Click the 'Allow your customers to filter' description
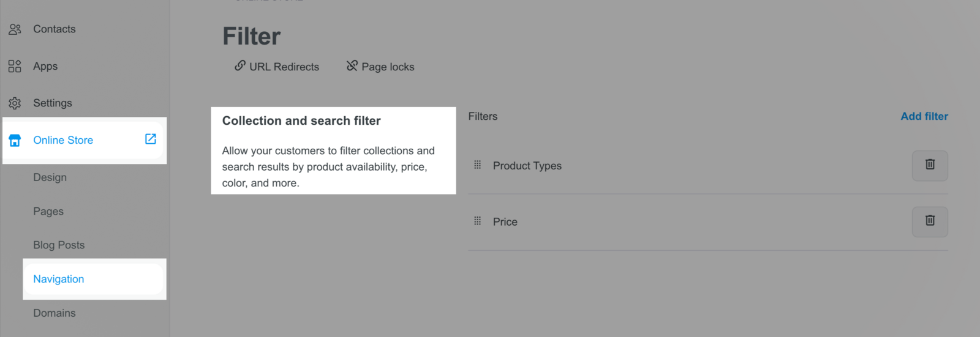 (329, 167)
